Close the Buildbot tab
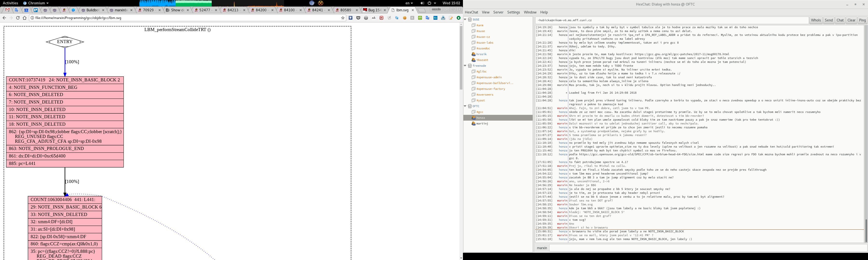Viewport: 868px width, 260px height. 103,10
